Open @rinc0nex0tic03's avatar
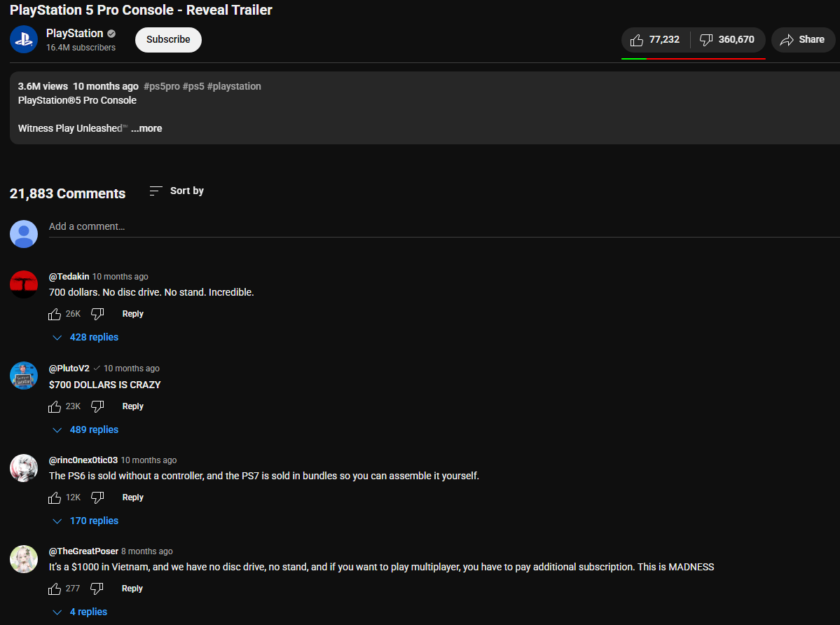 pos(24,468)
